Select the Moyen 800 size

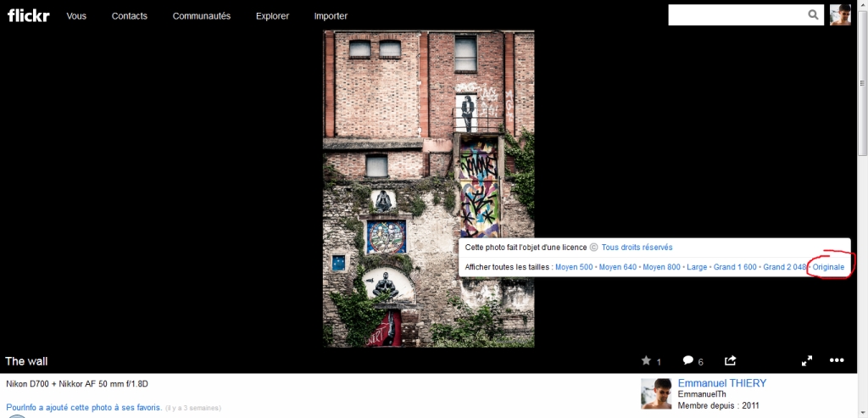pyautogui.click(x=661, y=267)
